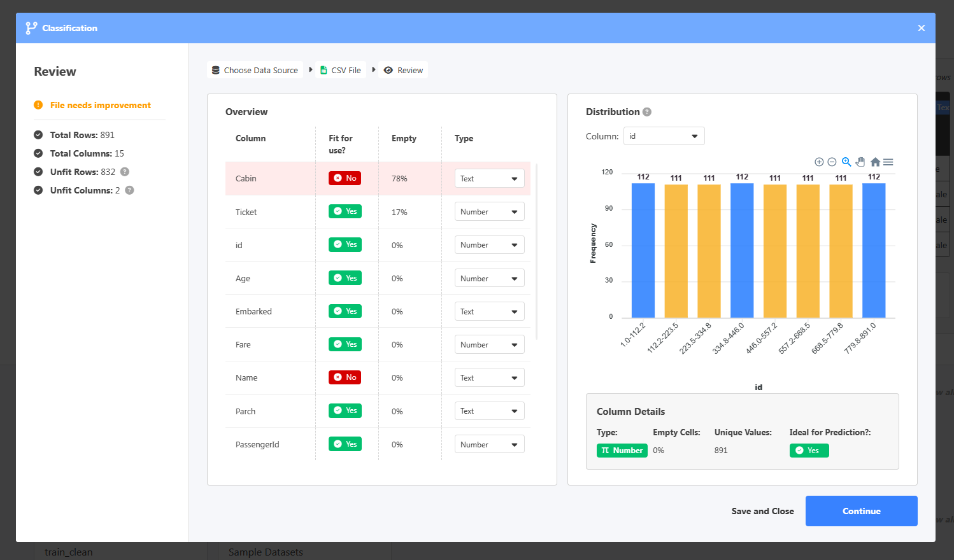Activate the chart panning hand tool
Screen dimensions: 954x560
(860, 162)
